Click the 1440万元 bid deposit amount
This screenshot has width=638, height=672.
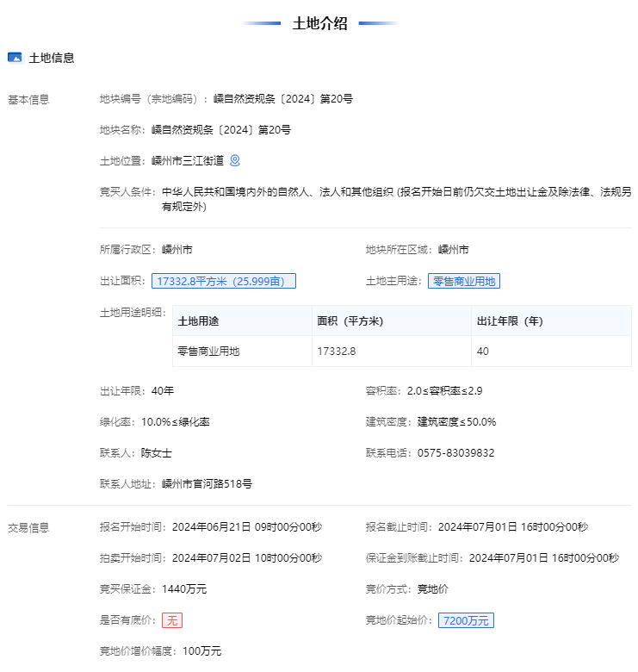point(184,589)
